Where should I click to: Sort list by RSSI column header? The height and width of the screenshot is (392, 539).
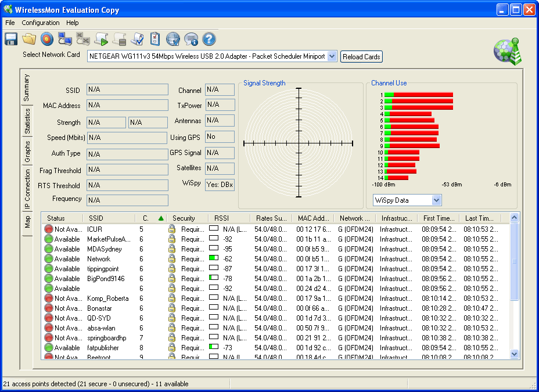[x=229, y=218]
